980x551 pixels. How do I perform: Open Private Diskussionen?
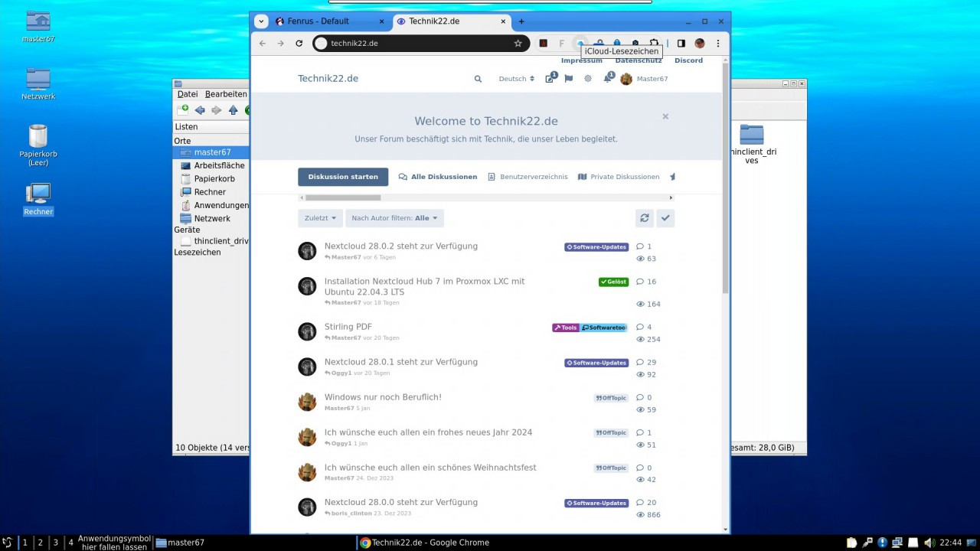coord(619,177)
